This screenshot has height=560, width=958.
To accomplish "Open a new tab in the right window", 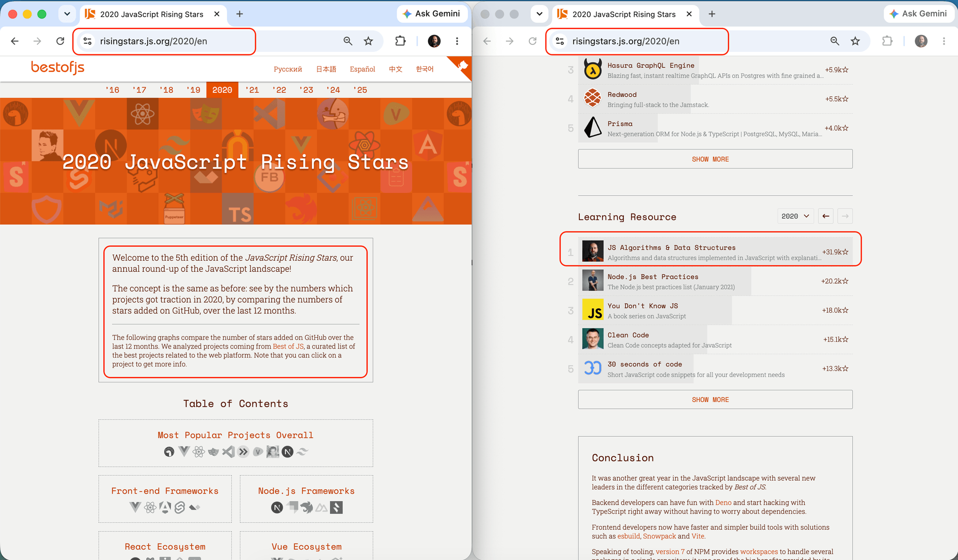I will [712, 14].
